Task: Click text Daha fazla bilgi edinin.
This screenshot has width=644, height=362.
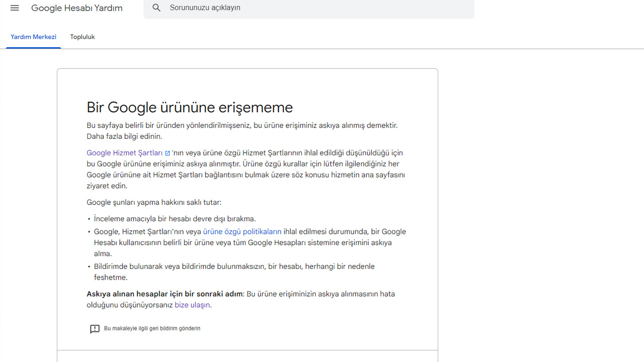Action: tap(124, 137)
